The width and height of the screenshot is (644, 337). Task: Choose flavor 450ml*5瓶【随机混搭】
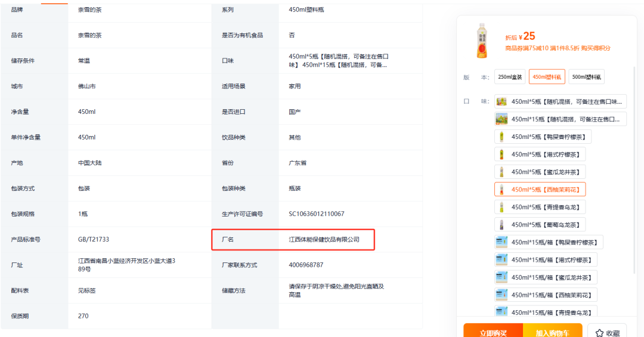[560, 101]
